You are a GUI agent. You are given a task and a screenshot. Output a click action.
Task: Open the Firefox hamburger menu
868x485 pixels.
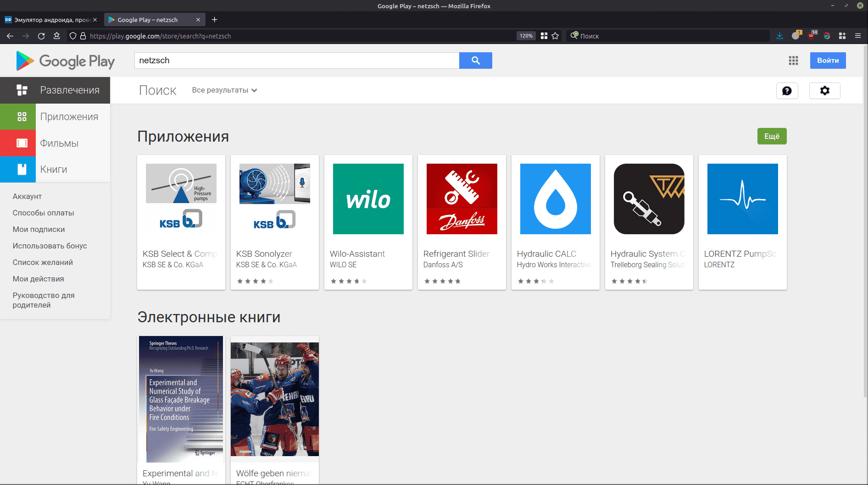point(857,36)
